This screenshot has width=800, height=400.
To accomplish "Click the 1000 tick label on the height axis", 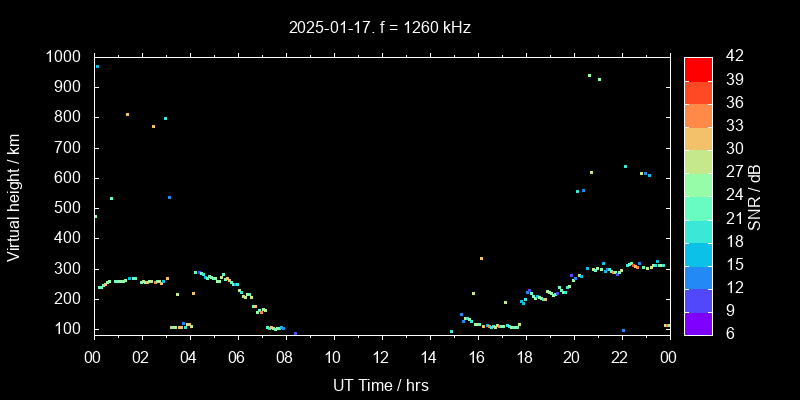I will coord(64,57).
